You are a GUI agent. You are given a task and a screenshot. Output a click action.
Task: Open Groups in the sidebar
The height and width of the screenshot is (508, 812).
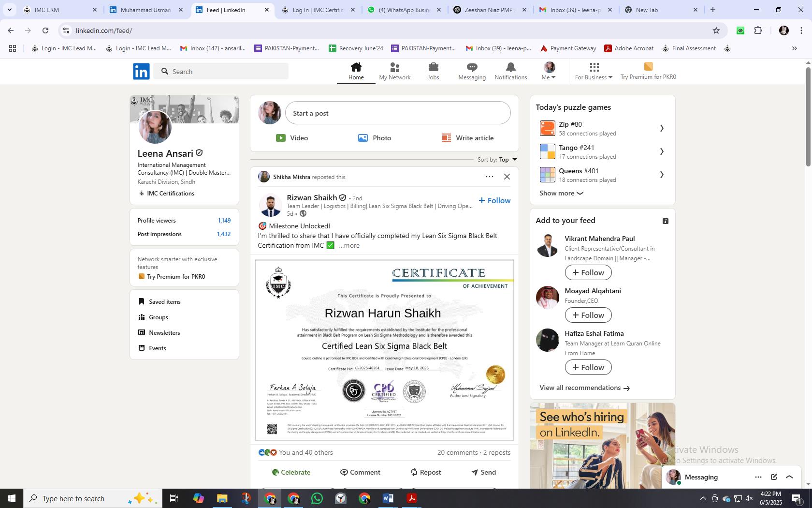pos(153,317)
